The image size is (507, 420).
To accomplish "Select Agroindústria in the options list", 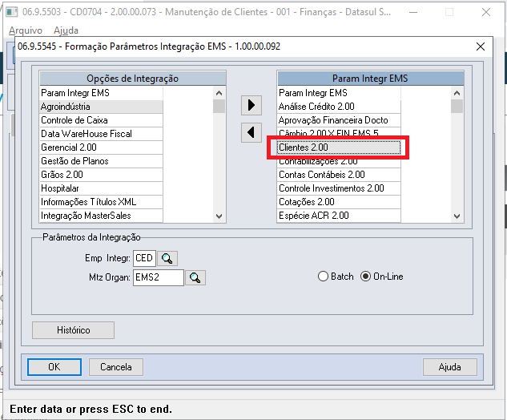I will click(x=101, y=107).
